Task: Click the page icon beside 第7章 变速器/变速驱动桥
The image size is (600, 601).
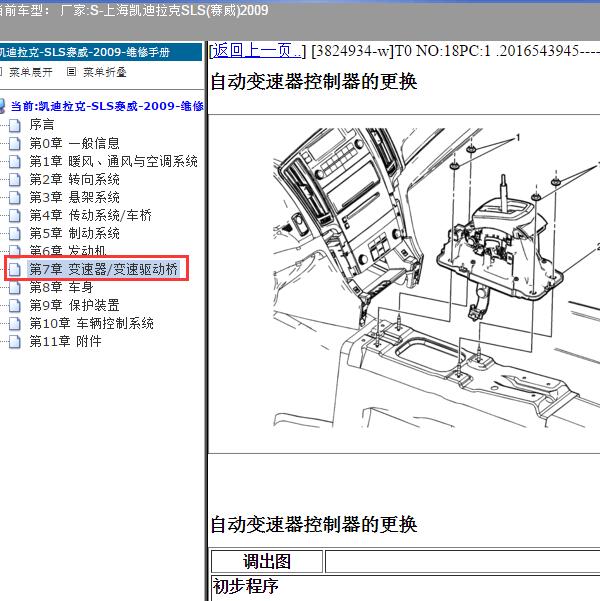Action: [x=15, y=269]
